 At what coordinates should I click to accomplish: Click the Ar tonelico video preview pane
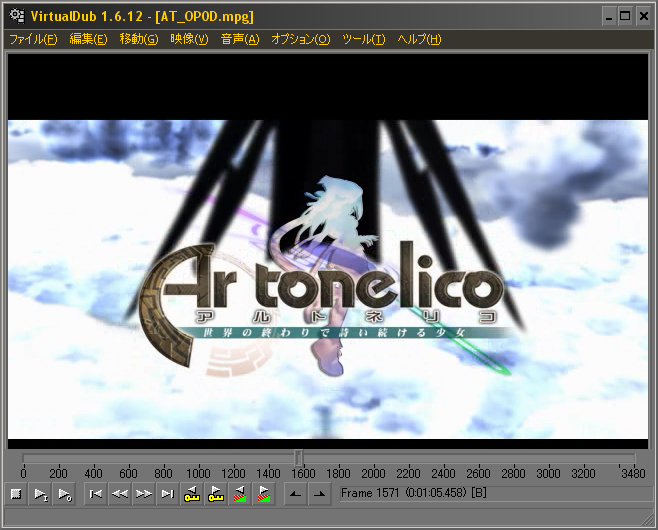(x=328, y=251)
